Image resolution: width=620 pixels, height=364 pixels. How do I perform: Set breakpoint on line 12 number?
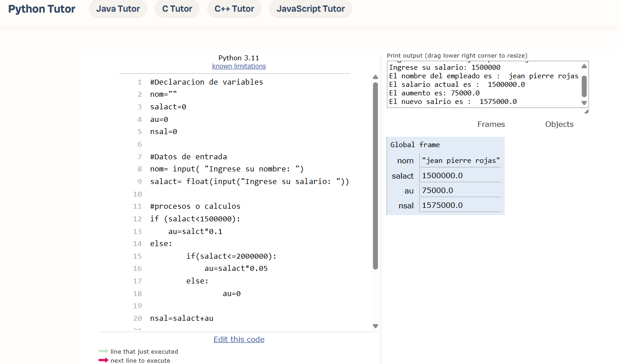(137, 219)
